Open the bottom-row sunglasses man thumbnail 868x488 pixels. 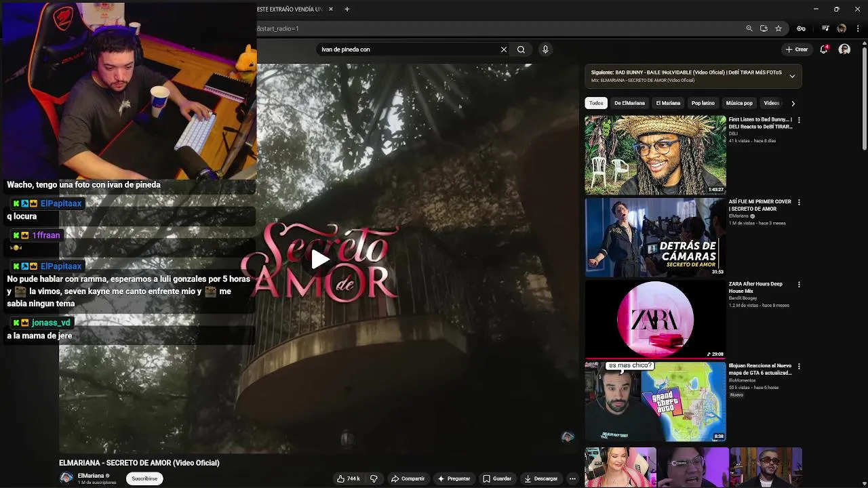coord(766,467)
